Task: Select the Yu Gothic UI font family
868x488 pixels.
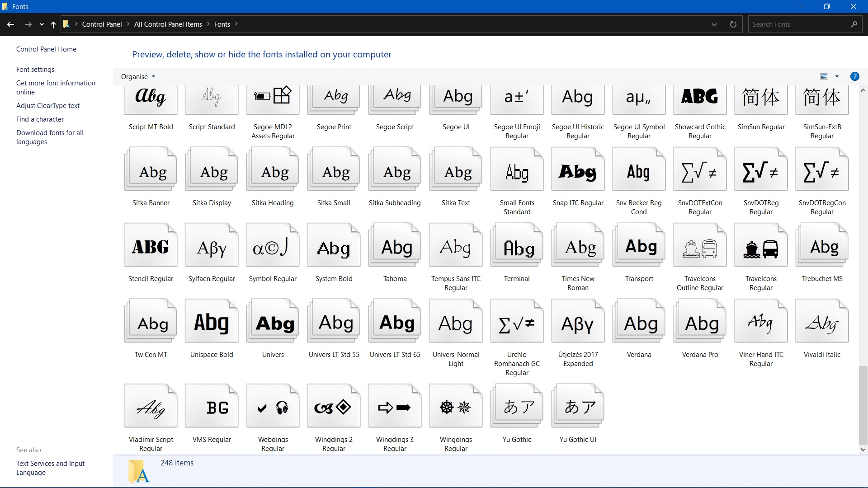Action: click(578, 406)
